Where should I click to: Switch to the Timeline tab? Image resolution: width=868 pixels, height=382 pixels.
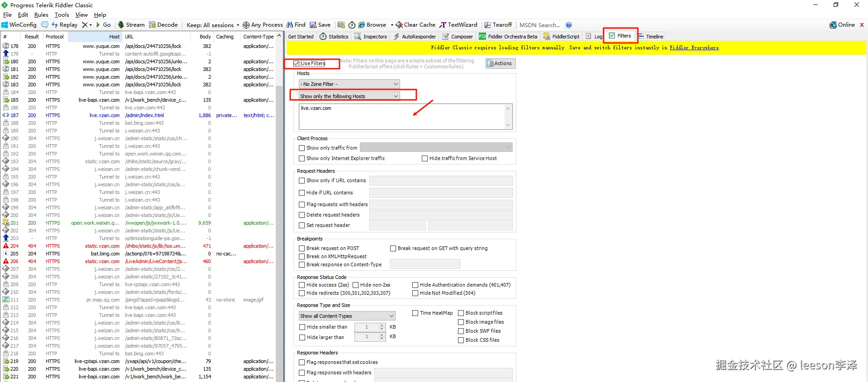click(650, 37)
